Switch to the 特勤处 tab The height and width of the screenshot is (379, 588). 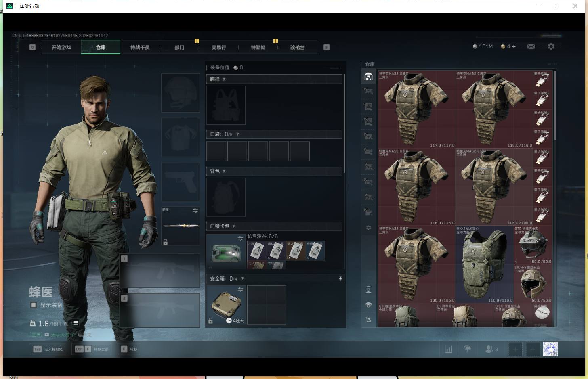[258, 47]
